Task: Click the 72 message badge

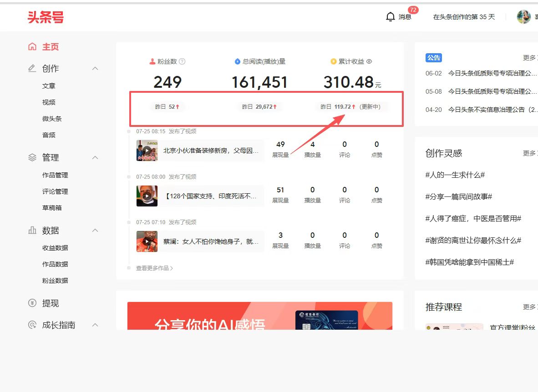Action: point(413,10)
